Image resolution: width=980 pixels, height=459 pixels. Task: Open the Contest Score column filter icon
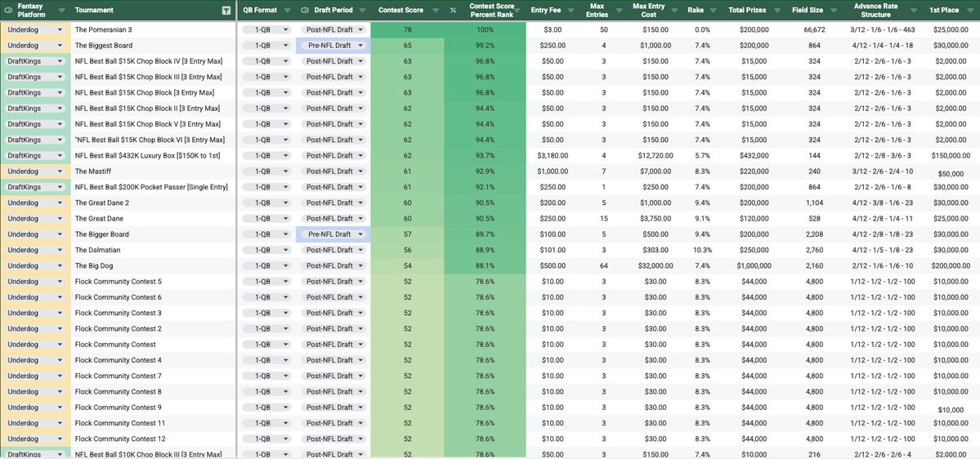tap(434, 10)
